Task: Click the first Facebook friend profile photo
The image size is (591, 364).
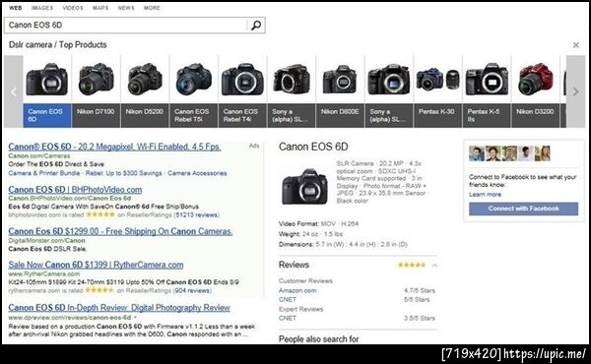Action: click(x=477, y=153)
